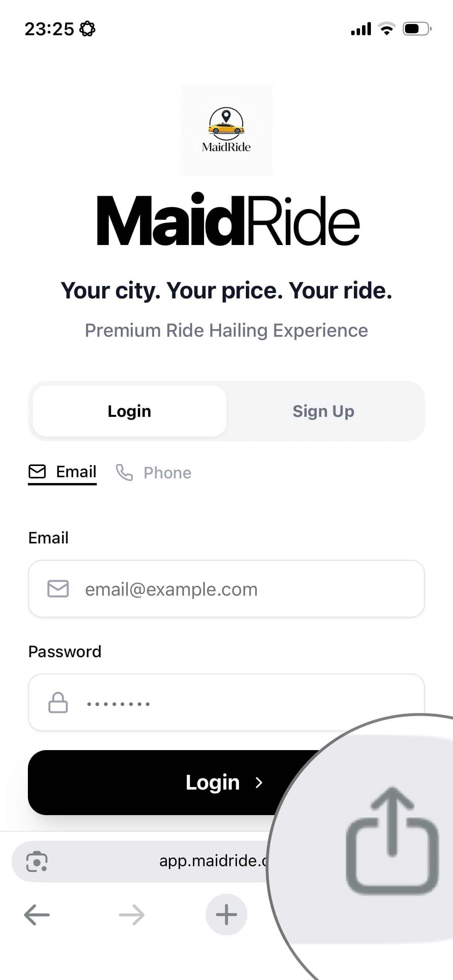453x980 pixels.
Task: Click the chevron arrow on Login button
Action: pyautogui.click(x=259, y=783)
